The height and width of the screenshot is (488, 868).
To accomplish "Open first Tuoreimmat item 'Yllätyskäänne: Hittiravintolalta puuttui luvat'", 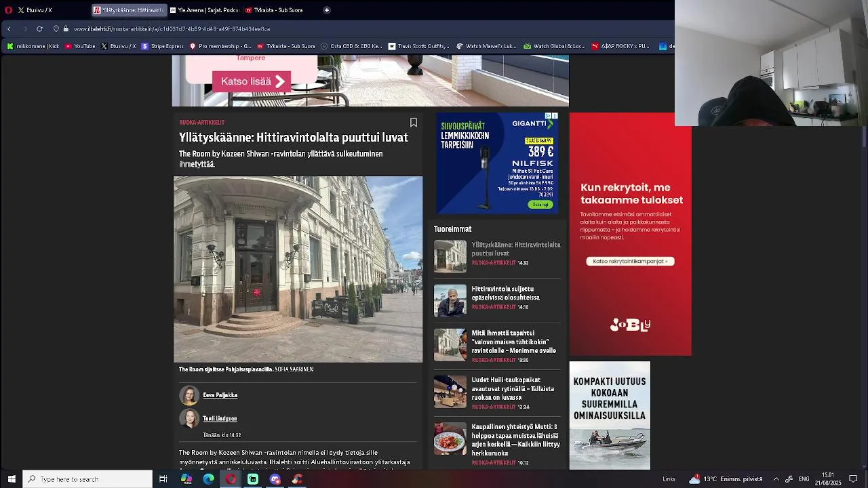I will (x=516, y=249).
